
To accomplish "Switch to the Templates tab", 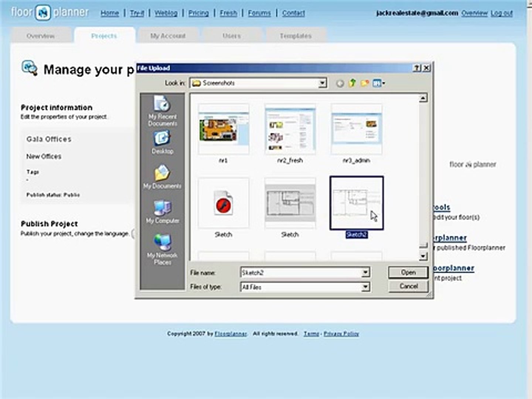I will [x=296, y=36].
